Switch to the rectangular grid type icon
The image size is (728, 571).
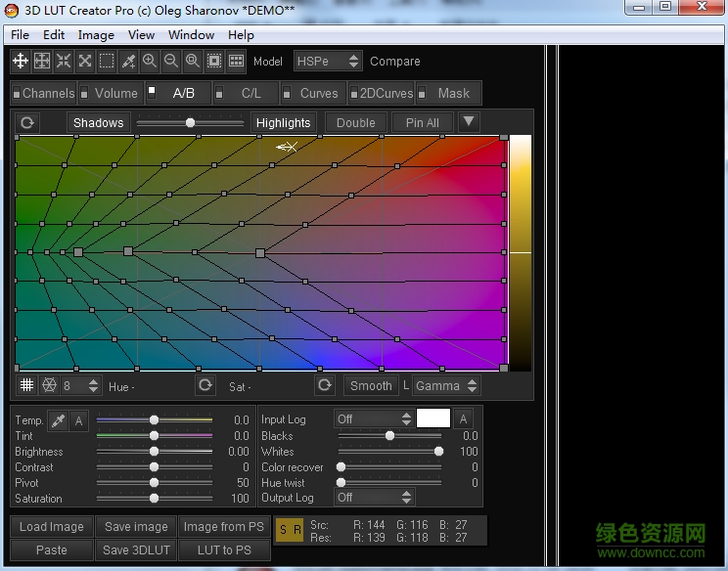click(x=27, y=385)
